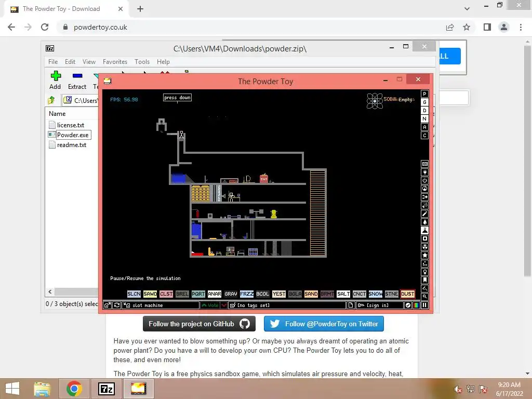The height and width of the screenshot is (399, 532).
Task: Pause or resume the simulation
Action: point(424,305)
